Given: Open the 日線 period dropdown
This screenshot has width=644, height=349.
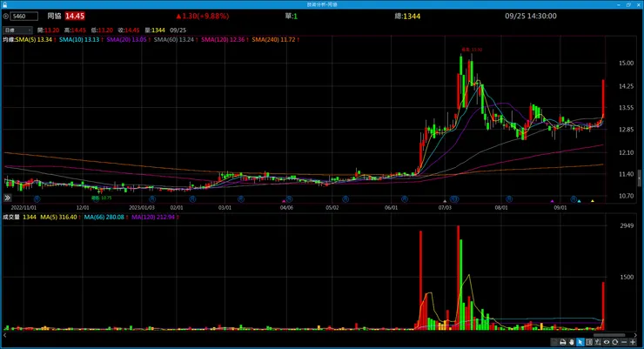Looking at the screenshot, I should coord(17,30).
